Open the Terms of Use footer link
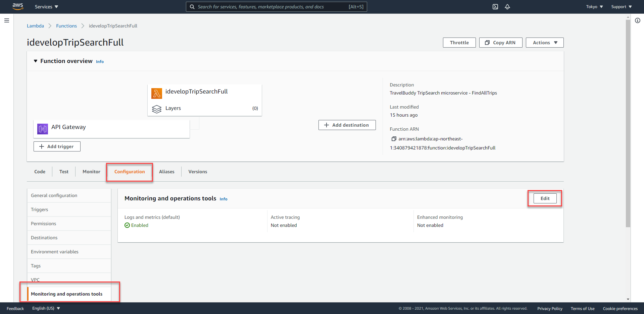 (583, 308)
